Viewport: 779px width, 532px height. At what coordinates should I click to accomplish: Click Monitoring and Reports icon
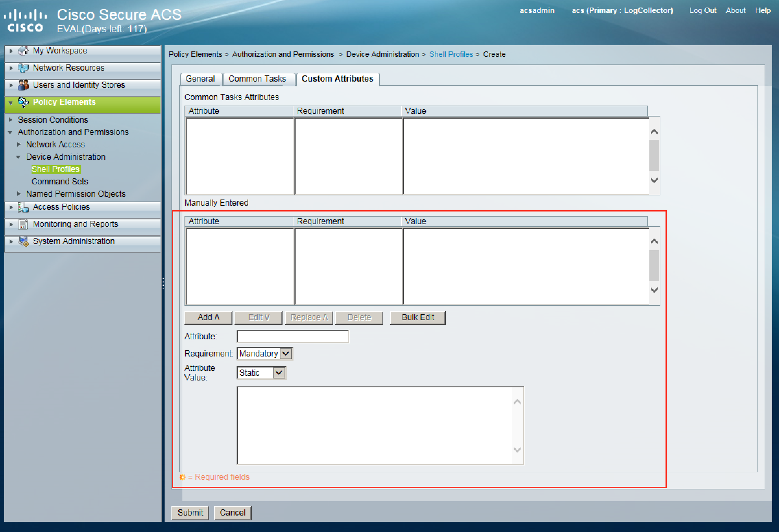pos(23,224)
